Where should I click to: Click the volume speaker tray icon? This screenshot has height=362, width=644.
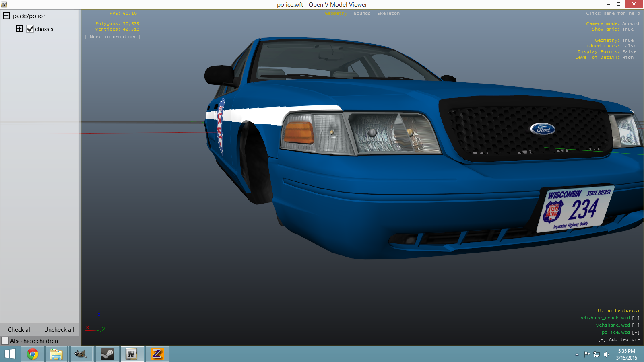pyautogui.click(x=606, y=354)
